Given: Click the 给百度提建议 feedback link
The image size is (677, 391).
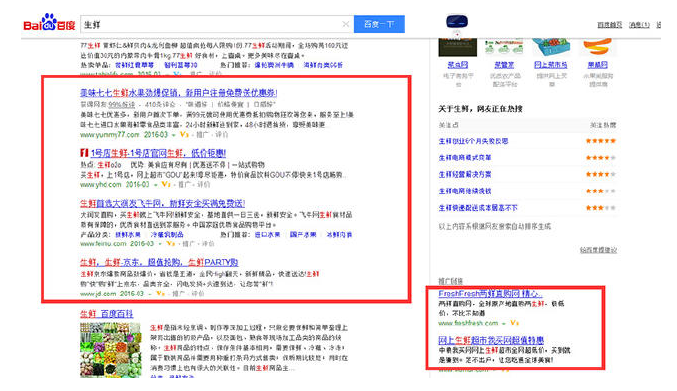Looking at the screenshot, I should tap(598, 250).
